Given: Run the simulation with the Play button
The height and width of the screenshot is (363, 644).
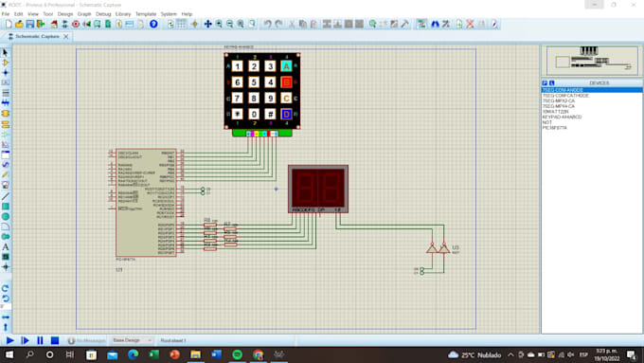Looking at the screenshot, I should coord(10,340).
